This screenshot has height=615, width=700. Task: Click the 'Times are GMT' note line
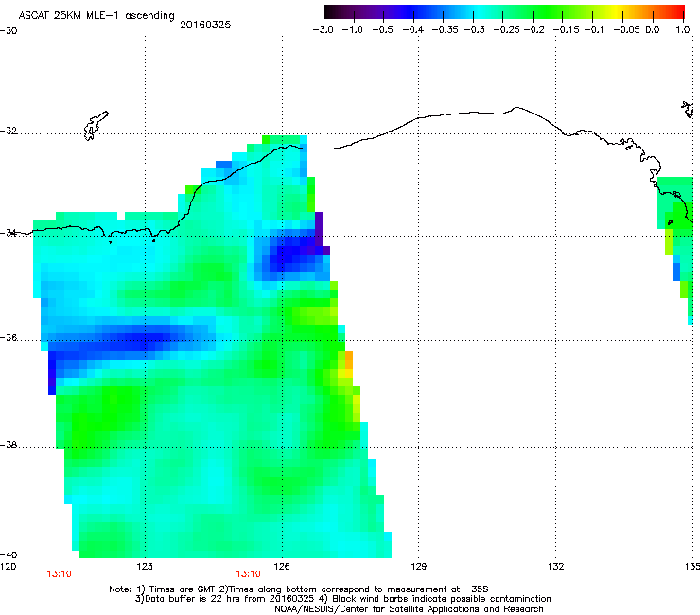299,589
